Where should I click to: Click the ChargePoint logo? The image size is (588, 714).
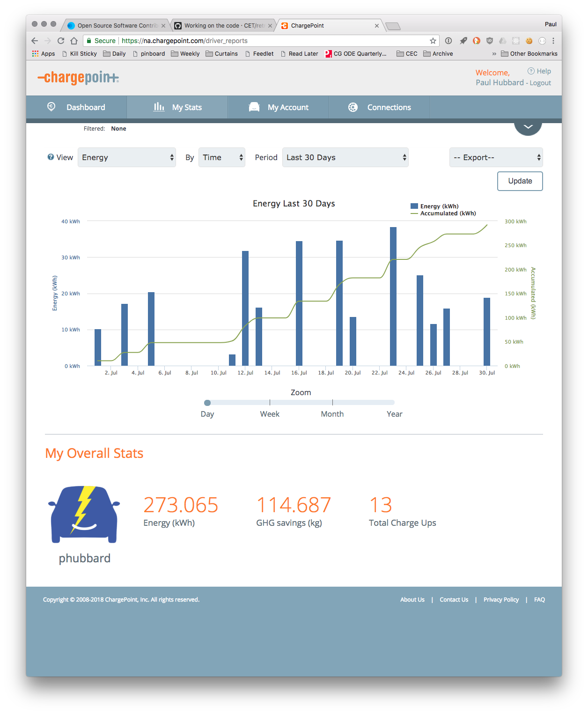[77, 78]
